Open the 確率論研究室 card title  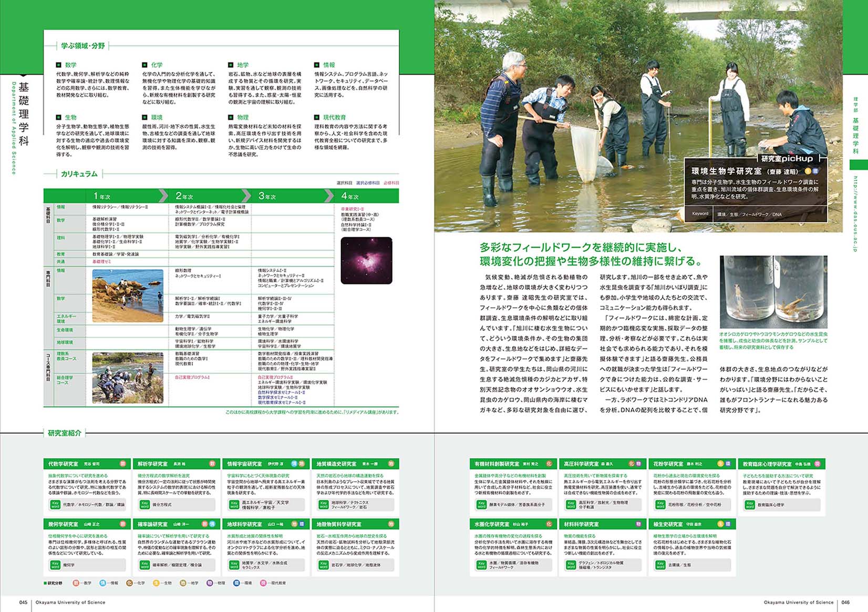click(x=153, y=525)
